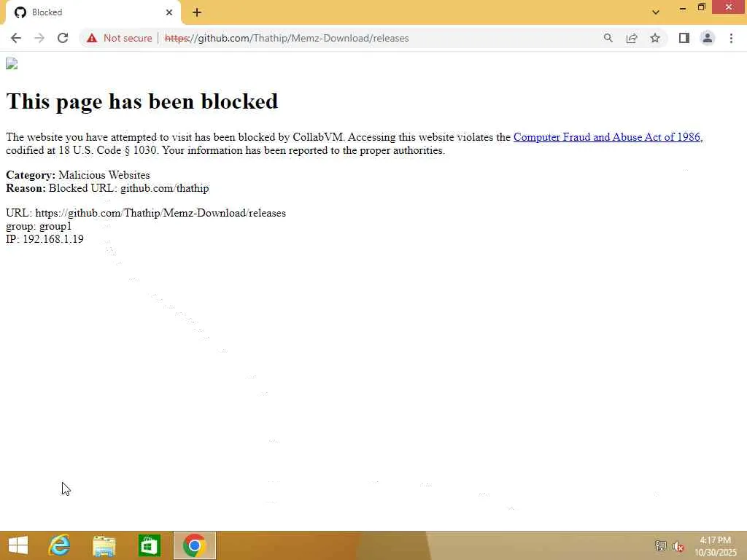The height and width of the screenshot is (560, 747).
Task: Open the muted volume tray icon
Action: (x=678, y=546)
